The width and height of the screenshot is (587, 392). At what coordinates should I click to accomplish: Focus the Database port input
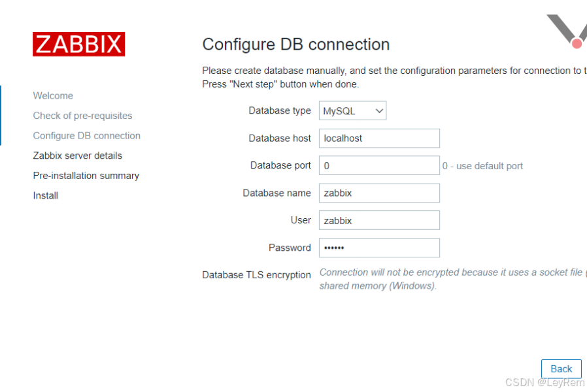(379, 166)
